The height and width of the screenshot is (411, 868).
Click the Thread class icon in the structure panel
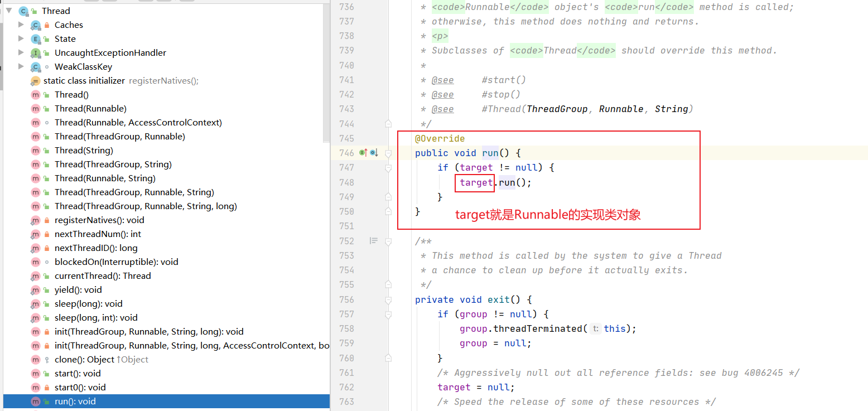coord(23,11)
